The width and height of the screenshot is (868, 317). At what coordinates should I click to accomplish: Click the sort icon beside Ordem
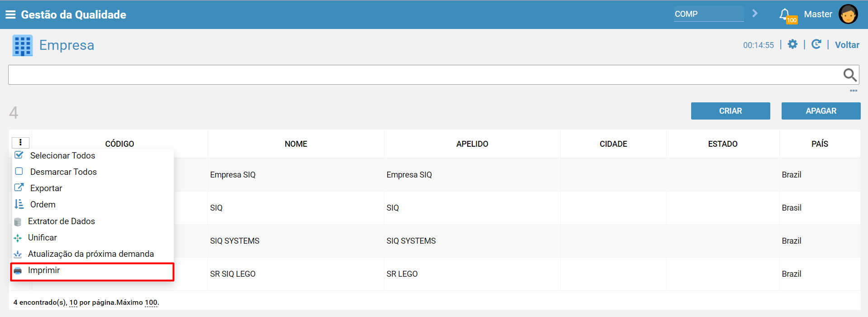click(x=19, y=204)
